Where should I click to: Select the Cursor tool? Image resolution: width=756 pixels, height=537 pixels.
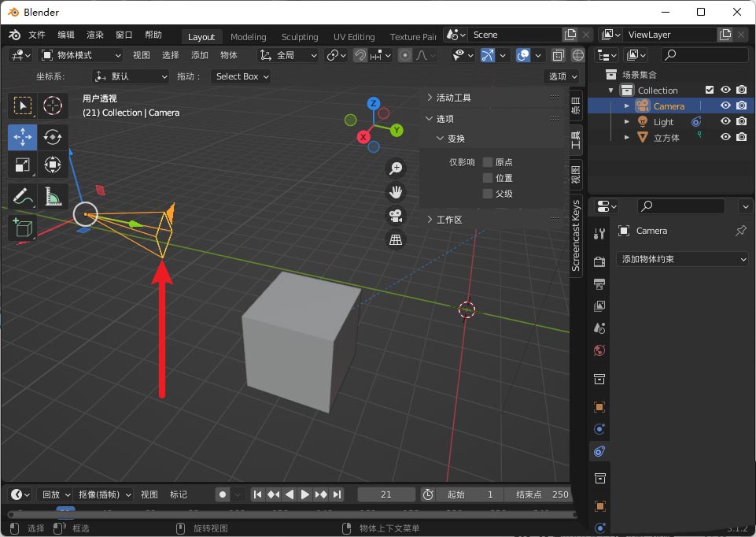(x=53, y=106)
